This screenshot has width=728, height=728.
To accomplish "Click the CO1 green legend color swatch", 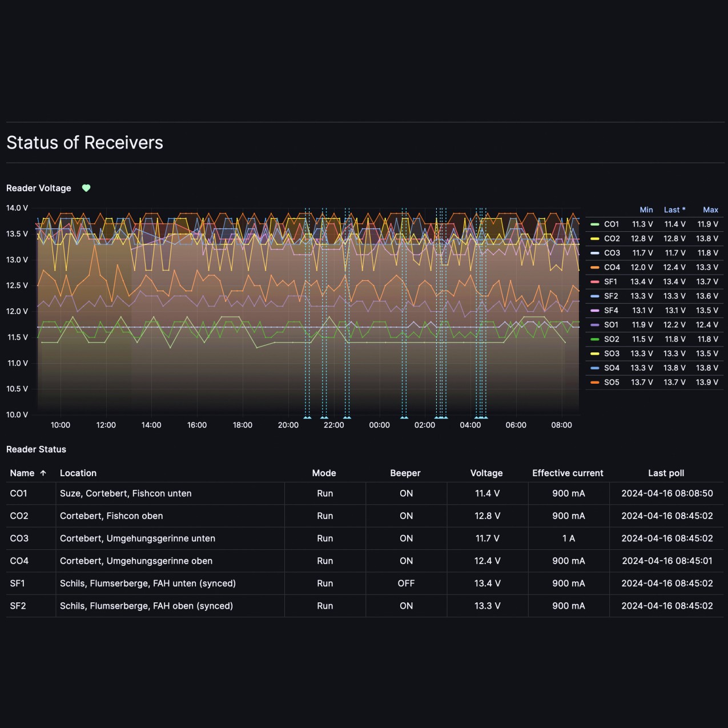I will click(595, 224).
